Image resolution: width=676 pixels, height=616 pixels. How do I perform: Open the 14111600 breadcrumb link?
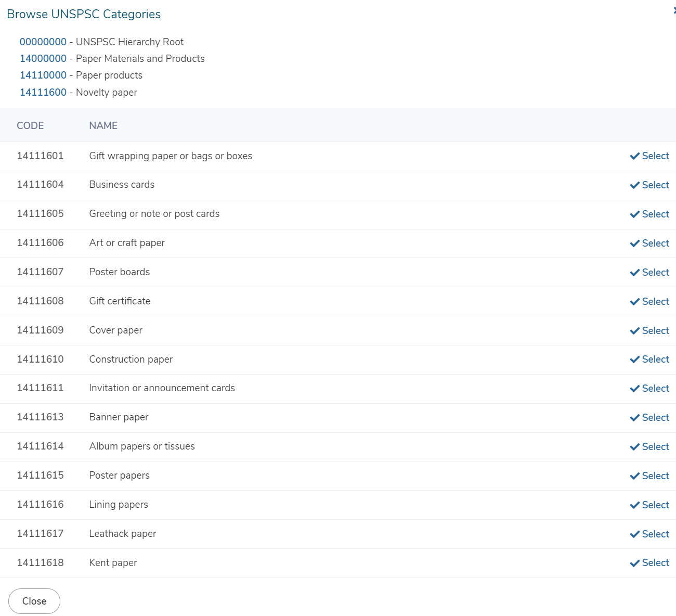coord(43,92)
